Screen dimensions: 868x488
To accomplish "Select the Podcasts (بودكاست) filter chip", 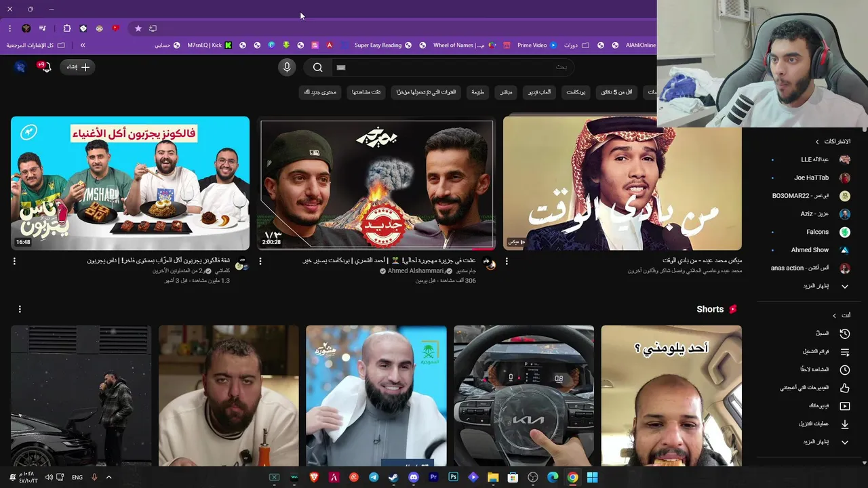I will pos(576,91).
